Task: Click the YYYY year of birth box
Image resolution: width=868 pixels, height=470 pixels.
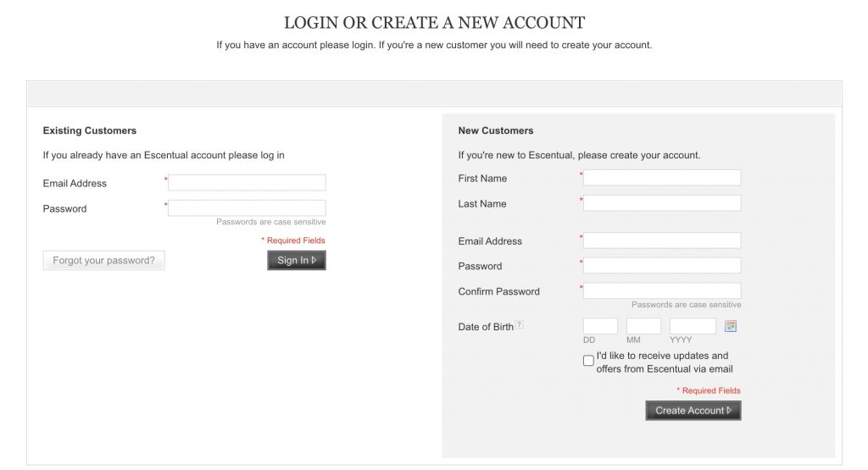Action: click(693, 326)
